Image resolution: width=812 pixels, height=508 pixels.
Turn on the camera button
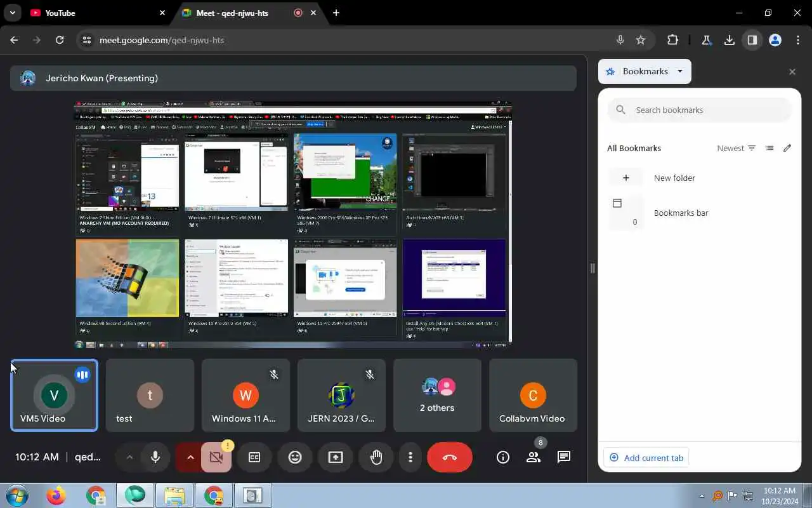click(216, 457)
